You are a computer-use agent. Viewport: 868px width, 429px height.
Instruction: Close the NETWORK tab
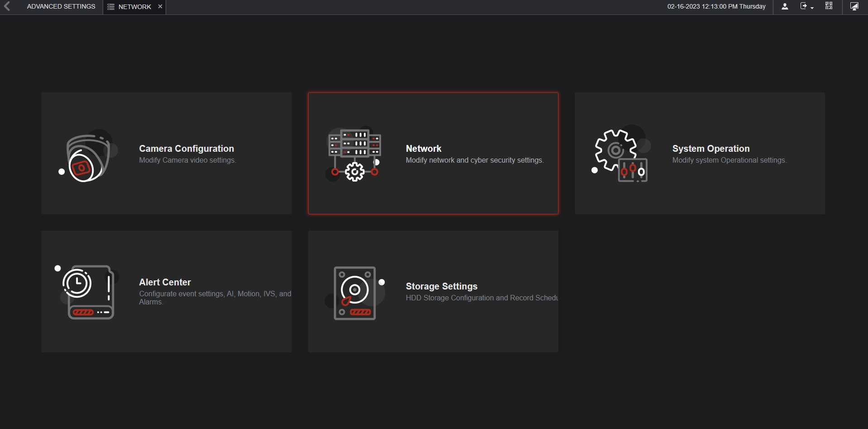[160, 6]
